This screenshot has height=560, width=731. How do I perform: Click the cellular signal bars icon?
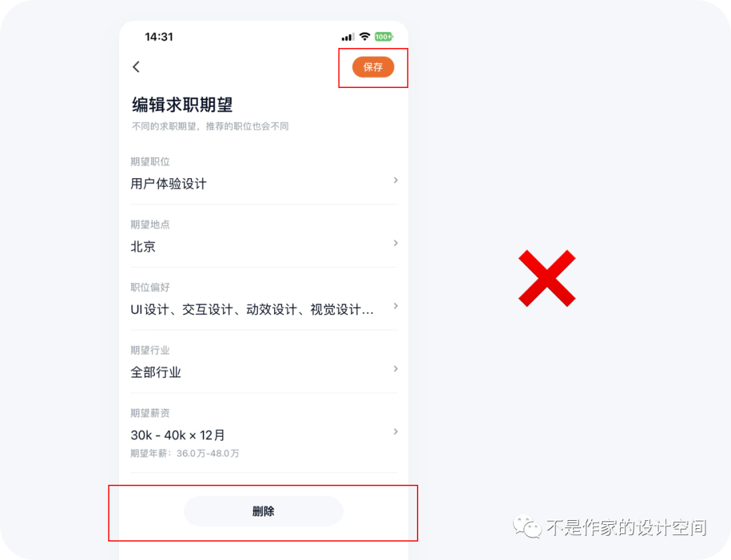[348, 37]
